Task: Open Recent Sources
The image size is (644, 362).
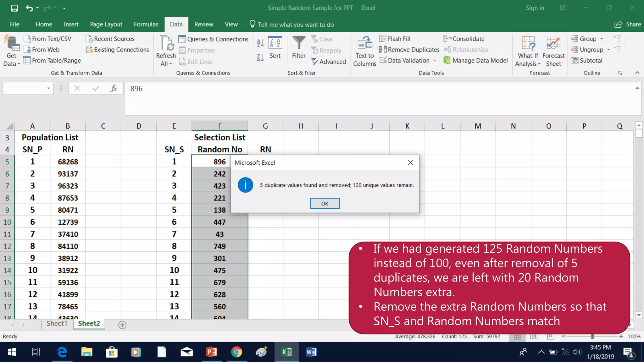Action: pyautogui.click(x=110, y=39)
